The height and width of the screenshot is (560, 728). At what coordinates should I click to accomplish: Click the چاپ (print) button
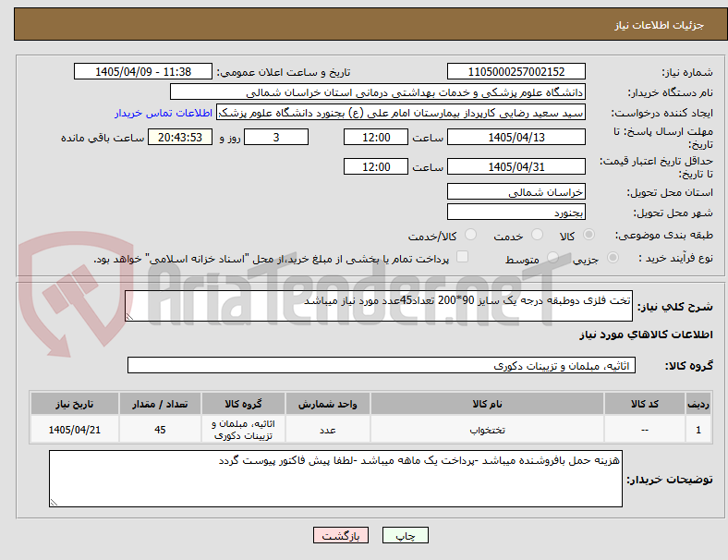(405, 535)
